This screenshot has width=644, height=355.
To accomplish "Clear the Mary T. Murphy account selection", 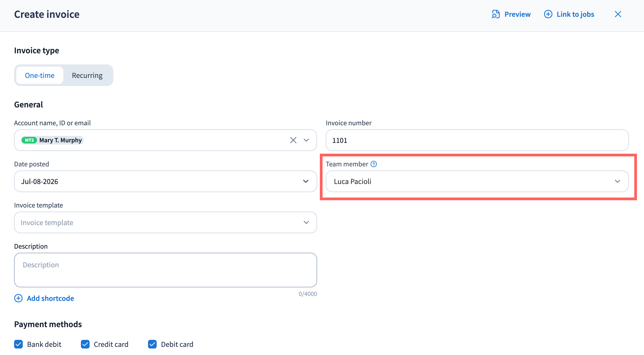I will tap(293, 140).
